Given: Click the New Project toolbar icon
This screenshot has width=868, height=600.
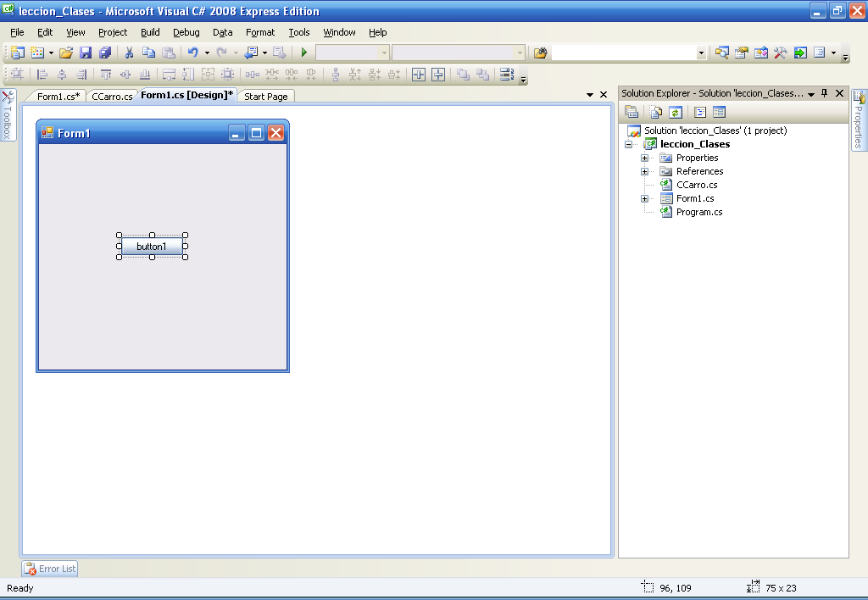Looking at the screenshot, I should pos(17,53).
